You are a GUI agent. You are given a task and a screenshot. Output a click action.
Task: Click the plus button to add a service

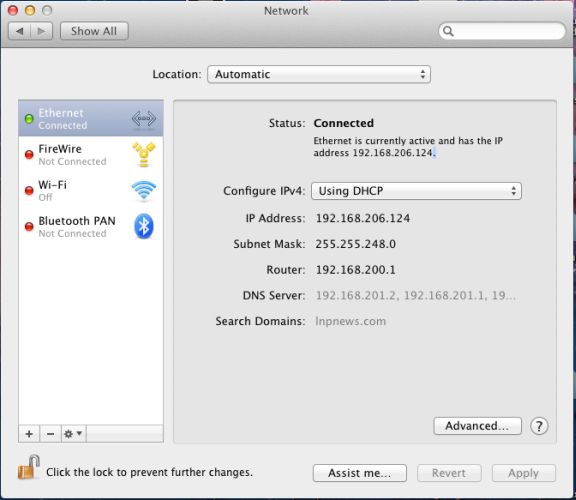click(x=29, y=434)
